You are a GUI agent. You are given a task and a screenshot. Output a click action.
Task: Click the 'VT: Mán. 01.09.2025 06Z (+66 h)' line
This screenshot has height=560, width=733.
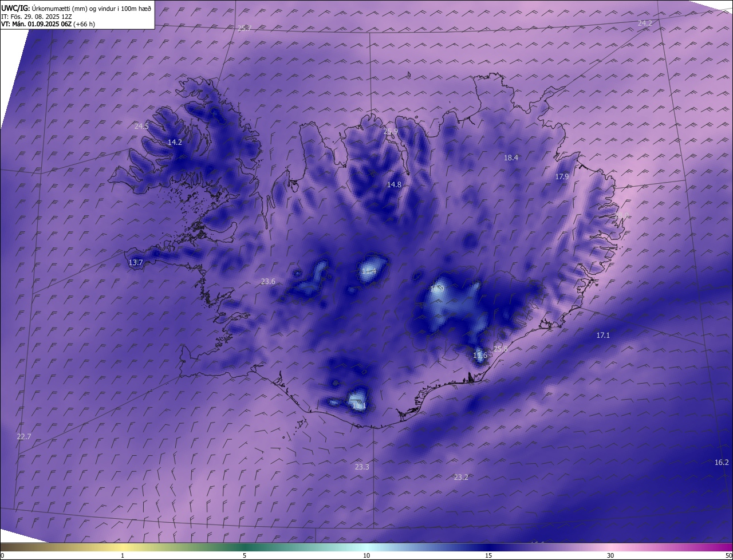tap(48, 24)
